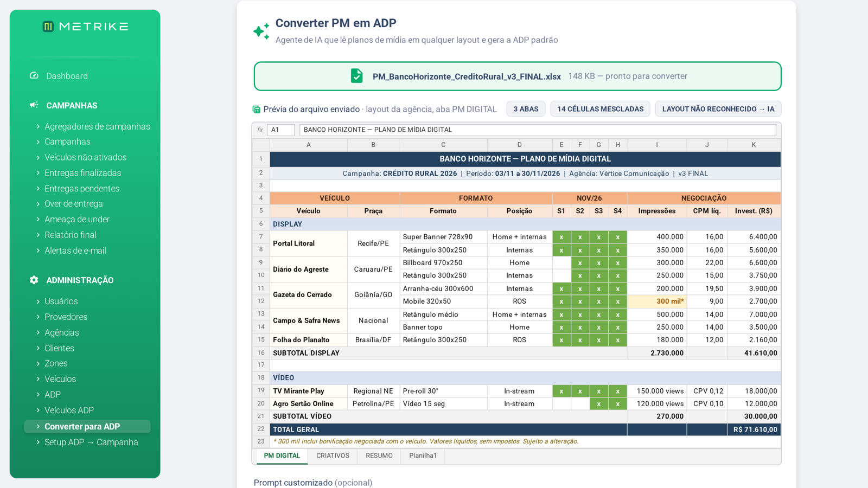Click the uploaded file PM_BancoHorizonte_CreditoRural_v3_FINAL.xlsx
This screenshot has height=488, width=868.
(x=517, y=76)
